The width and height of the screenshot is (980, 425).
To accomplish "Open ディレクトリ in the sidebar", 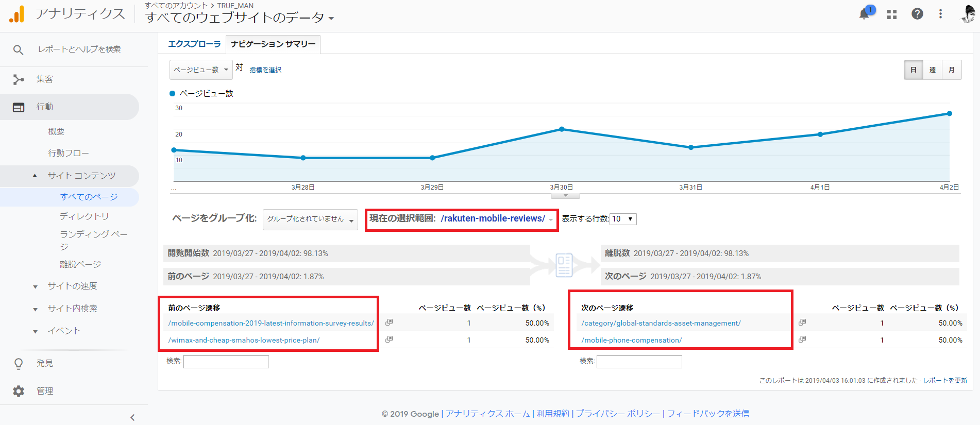I will [85, 216].
